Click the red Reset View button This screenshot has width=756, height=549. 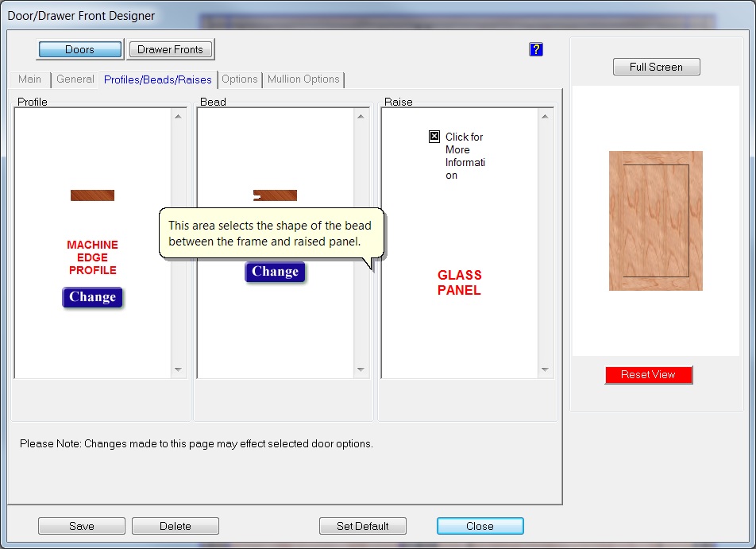pos(648,375)
